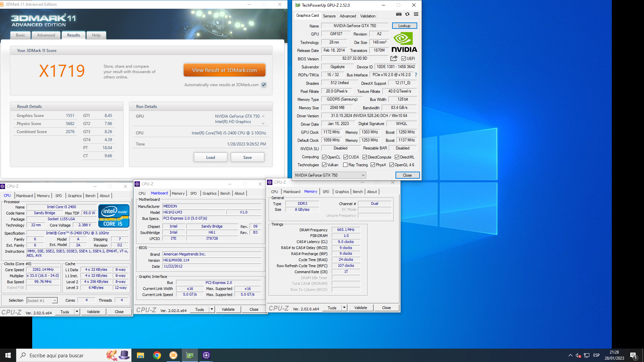Click ESP language indicator in tray
This screenshot has width=644, height=362.
[x=596, y=355]
